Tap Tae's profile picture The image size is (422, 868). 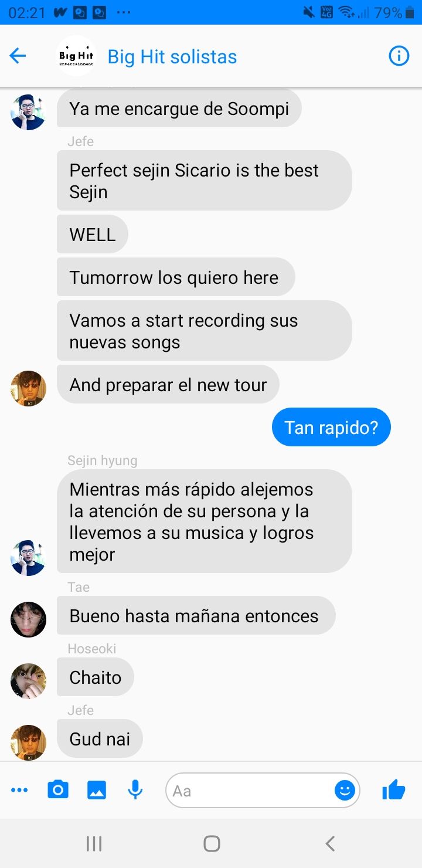coord(28,619)
